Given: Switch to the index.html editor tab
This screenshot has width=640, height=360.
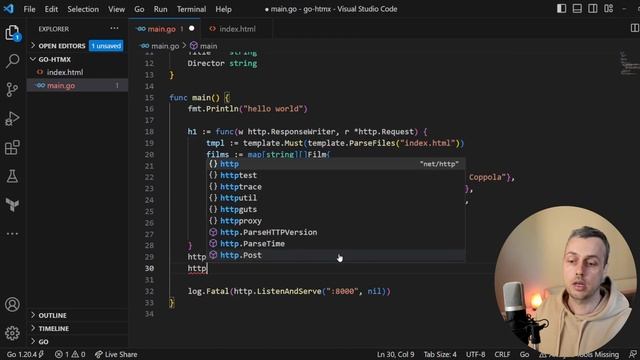Looking at the screenshot, I should (x=237, y=29).
